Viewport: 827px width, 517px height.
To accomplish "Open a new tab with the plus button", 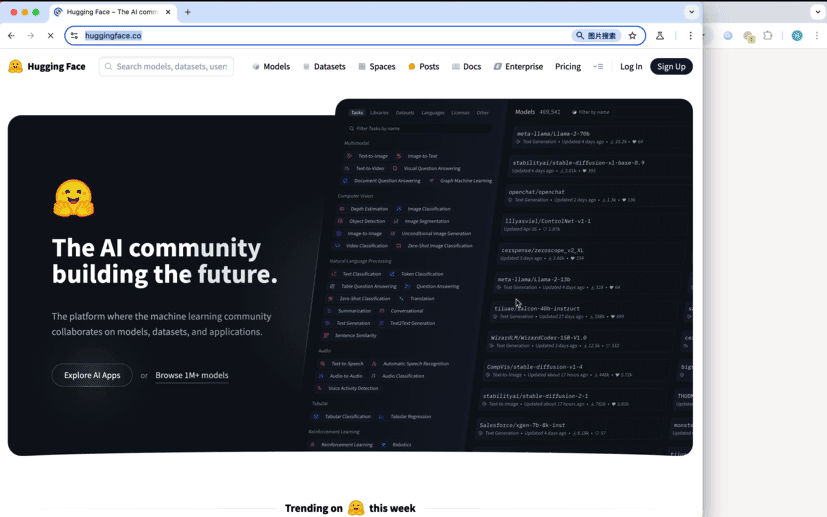I will click(187, 12).
